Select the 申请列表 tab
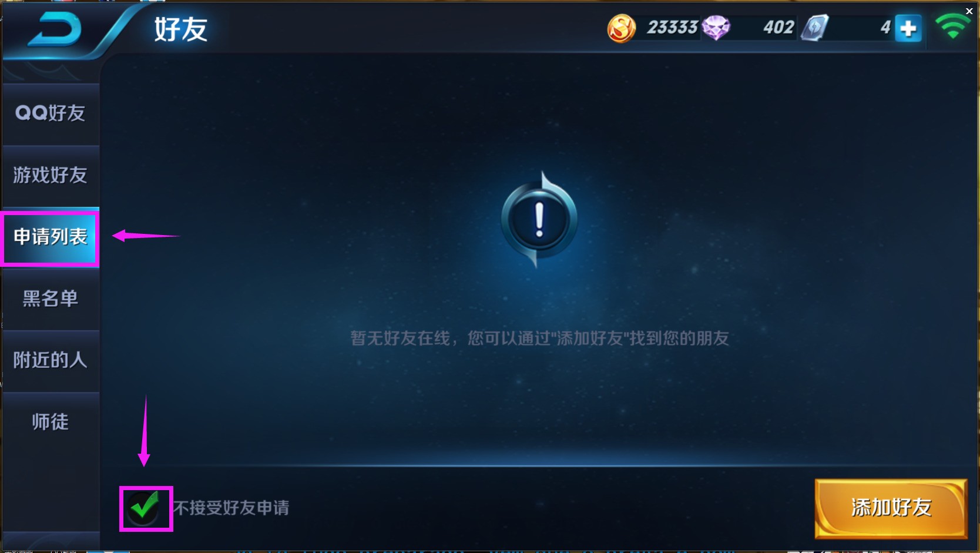 51,237
